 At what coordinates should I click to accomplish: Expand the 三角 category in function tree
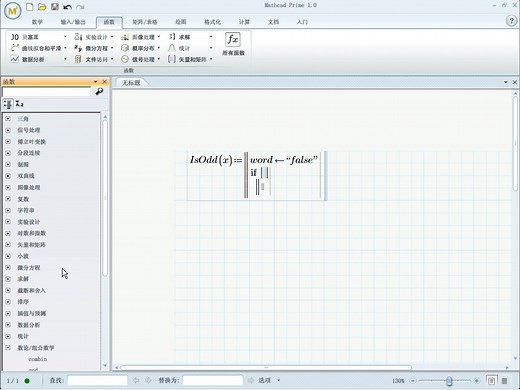tap(8, 119)
